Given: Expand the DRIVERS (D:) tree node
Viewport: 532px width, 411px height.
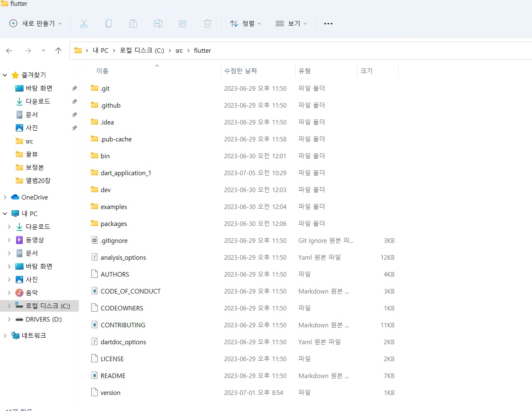Looking at the screenshot, I should [9, 319].
